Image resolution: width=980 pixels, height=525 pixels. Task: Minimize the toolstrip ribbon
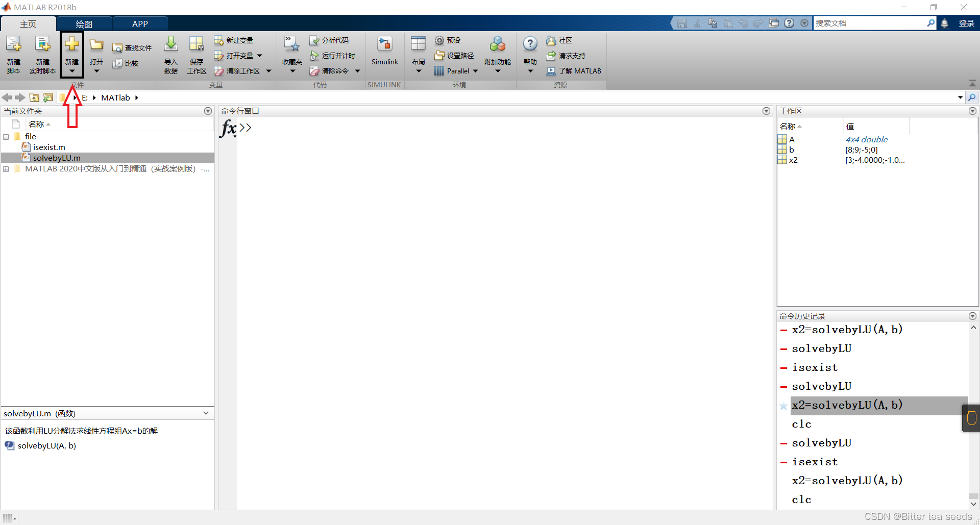click(972, 83)
